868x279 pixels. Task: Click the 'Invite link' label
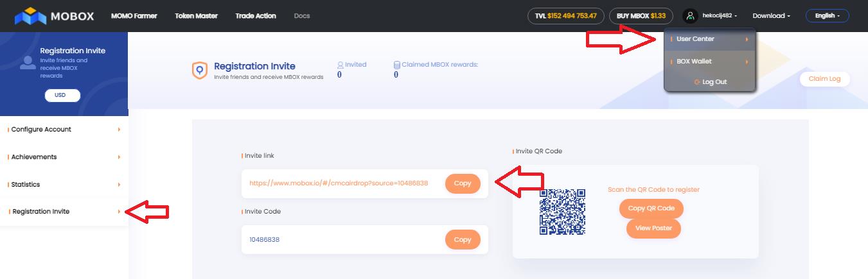260,156
